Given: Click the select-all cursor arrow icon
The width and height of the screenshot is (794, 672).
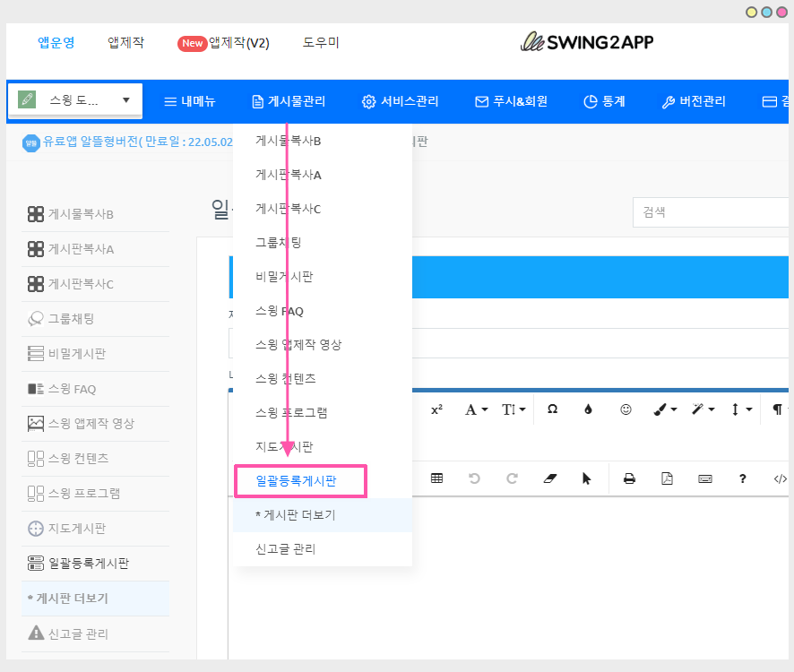Looking at the screenshot, I should pos(587,478).
